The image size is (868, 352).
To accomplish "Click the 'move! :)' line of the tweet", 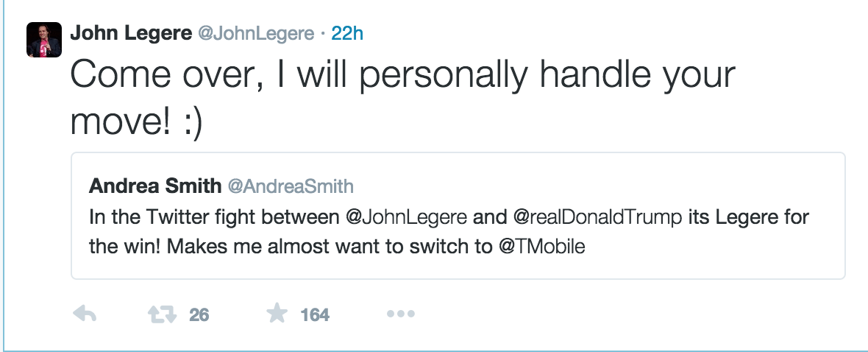I will [x=136, y=122].
